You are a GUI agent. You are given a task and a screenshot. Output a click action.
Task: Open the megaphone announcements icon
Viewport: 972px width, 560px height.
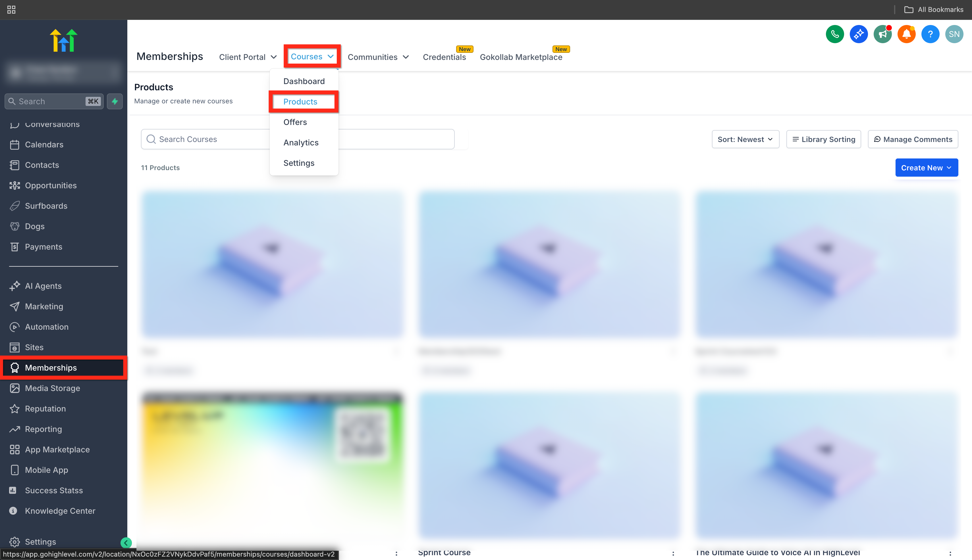coord(882,34)
